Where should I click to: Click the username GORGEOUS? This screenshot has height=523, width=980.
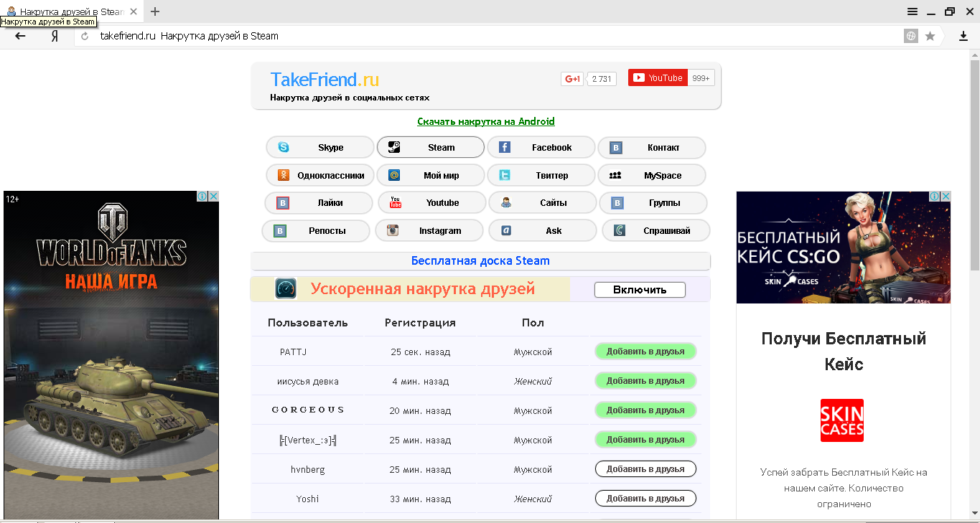(x=308, y=410)
